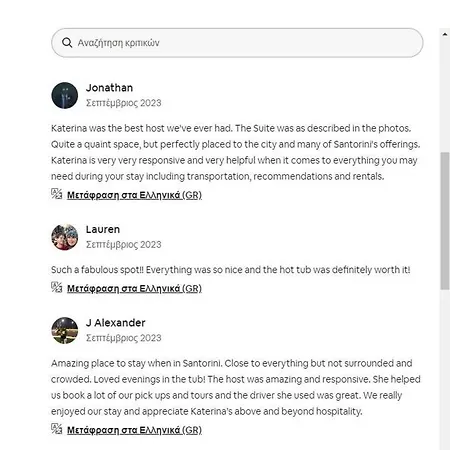The height and width of the screenshot is (450, 450).
Task: Select the name Jonathan
Action: [x=109, y=88]
